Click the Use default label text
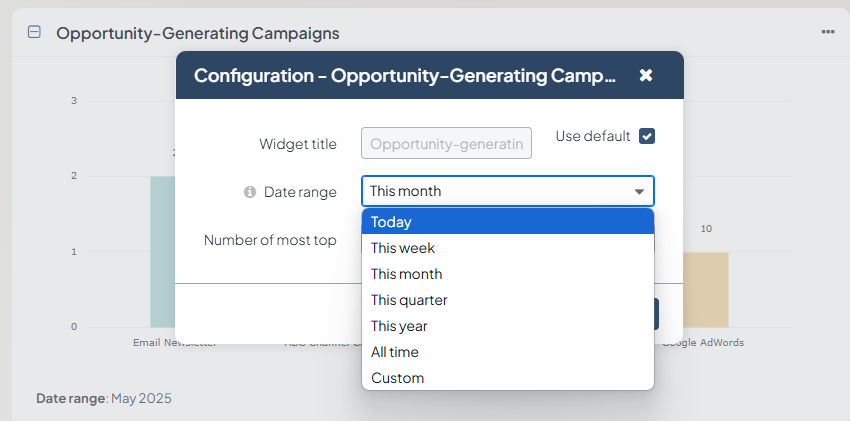Viewport: 850px width, 421px height. coord(592,136)
